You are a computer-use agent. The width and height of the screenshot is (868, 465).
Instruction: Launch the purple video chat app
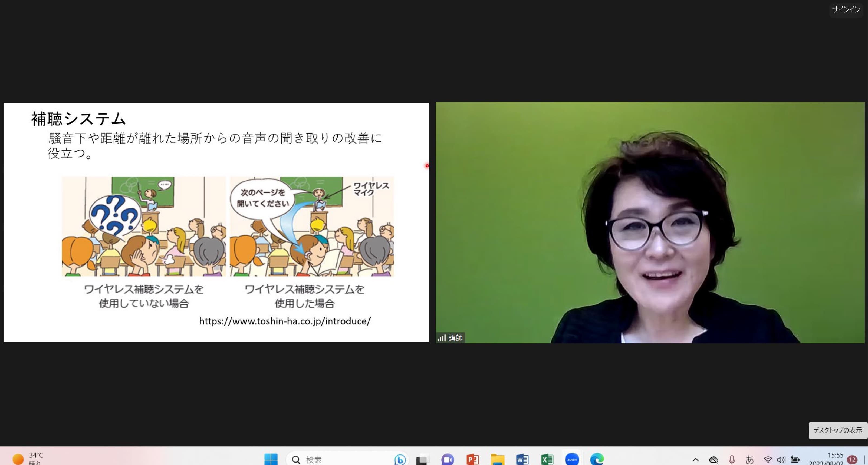point(448,459)
